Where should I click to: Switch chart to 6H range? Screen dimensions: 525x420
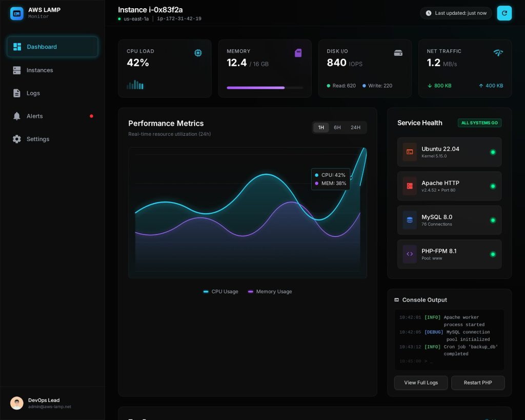pyautogui.click(x=337, y=128)
